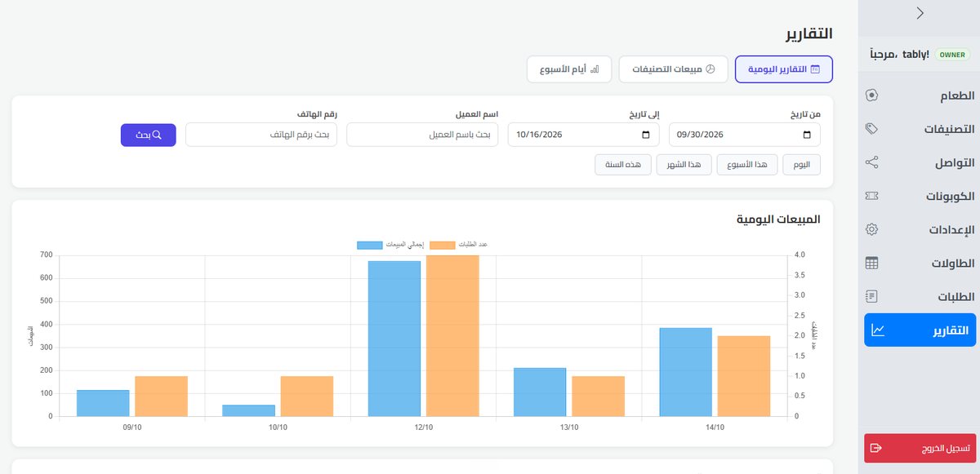Click the 12/10 x-axis label
The image size is (980, 474).
click(x=423, y=427)
